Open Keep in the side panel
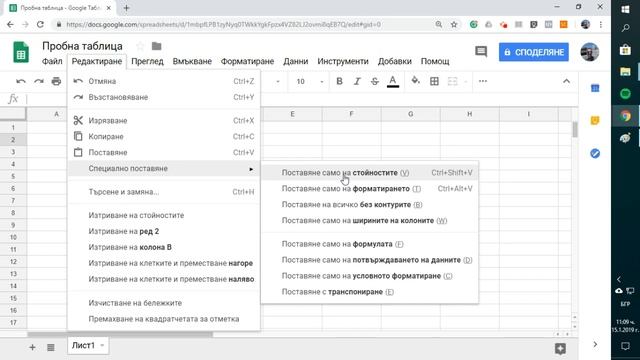640x360 pixels. (595, 120)
